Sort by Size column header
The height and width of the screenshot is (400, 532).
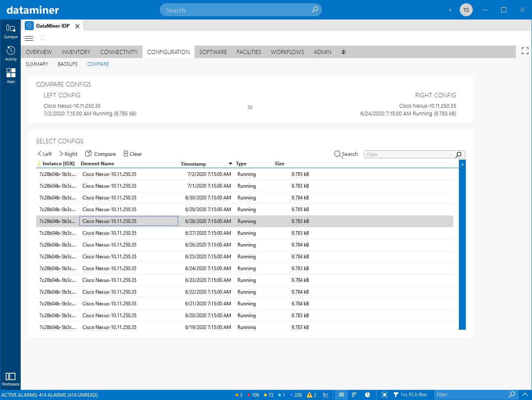pos(279,164)
